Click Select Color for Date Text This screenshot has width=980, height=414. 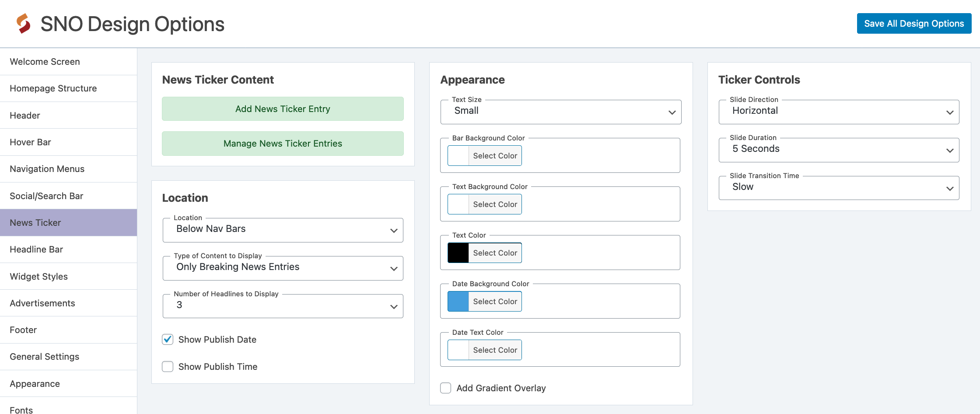[495, 350]
